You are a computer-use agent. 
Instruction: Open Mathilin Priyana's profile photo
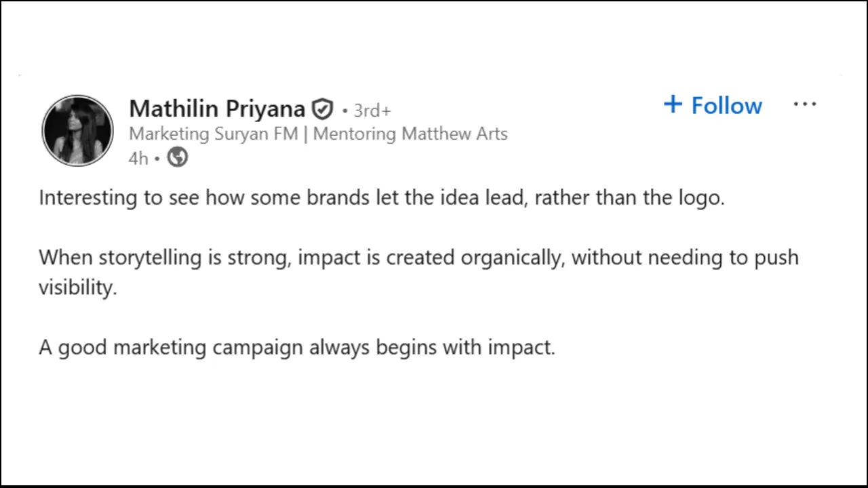coord(77,131)
